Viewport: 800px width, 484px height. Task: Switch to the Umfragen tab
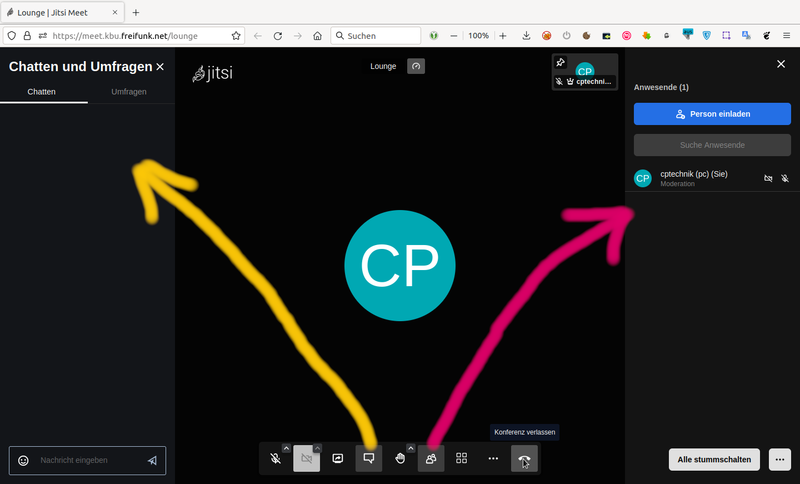[x=130, y=92]
